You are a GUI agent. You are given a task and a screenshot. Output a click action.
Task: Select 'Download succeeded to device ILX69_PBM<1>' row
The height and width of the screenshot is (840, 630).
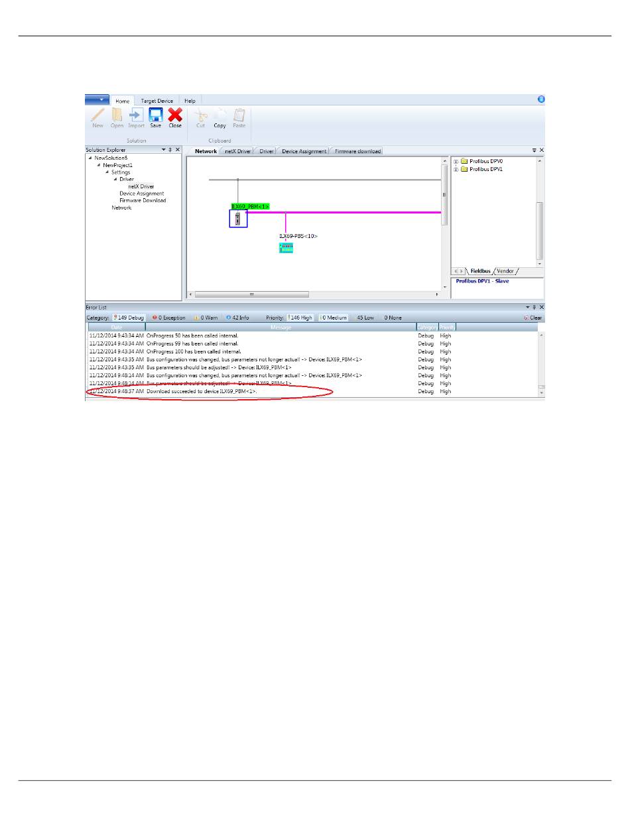[312, 391]
